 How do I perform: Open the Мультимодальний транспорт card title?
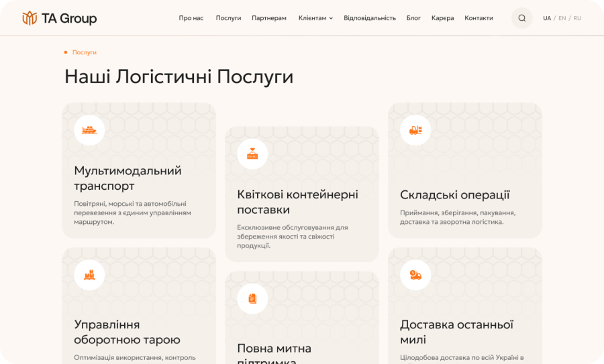coord(128,178)
